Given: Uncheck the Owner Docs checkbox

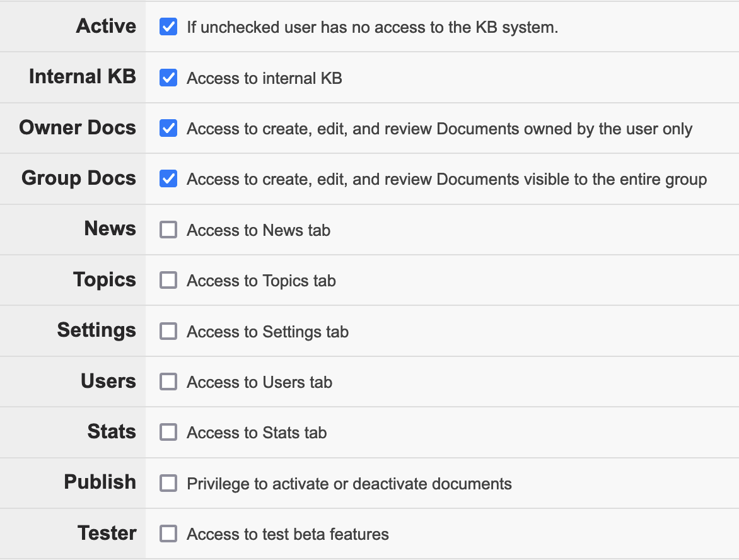Looking at the screenshot, I should (x=168, y=128).
